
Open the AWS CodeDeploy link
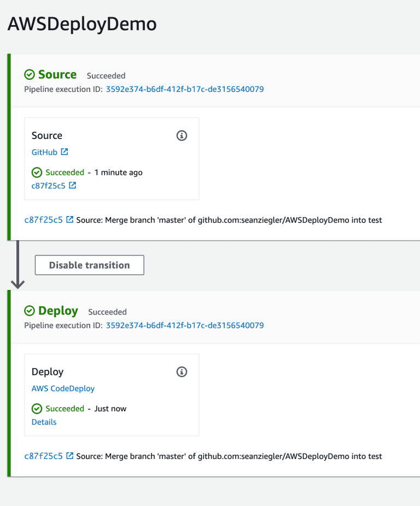[x=63, y=388]
